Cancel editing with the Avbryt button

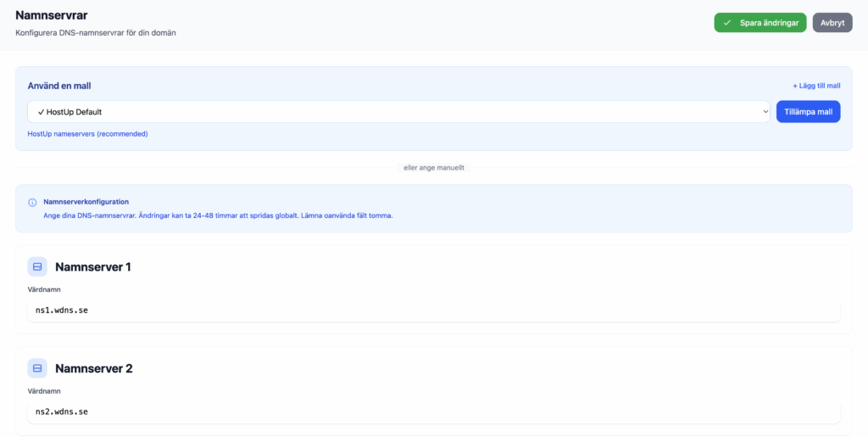pos(832,23)
